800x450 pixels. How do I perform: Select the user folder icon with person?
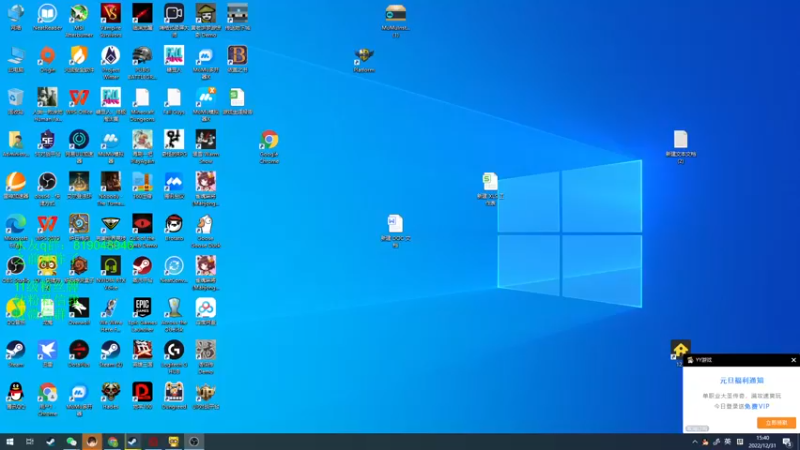pyautogui.click(x=16, y=143)
